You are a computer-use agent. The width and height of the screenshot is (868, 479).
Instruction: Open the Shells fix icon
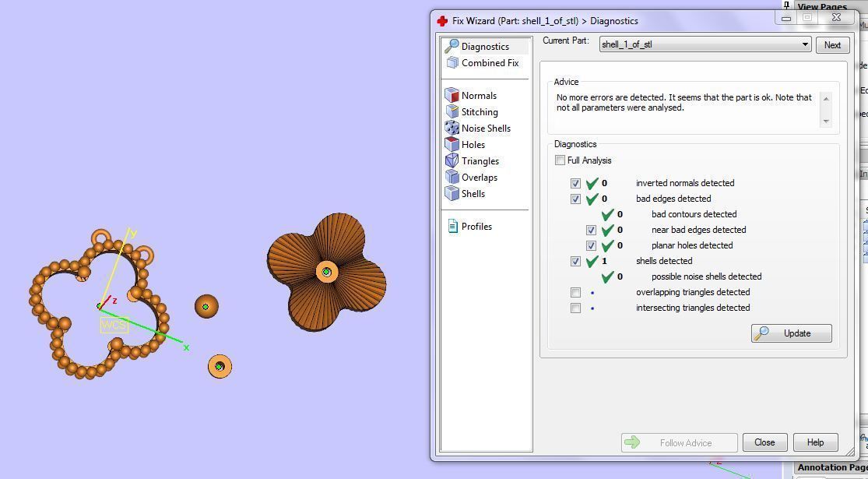(x=452, y=193)
